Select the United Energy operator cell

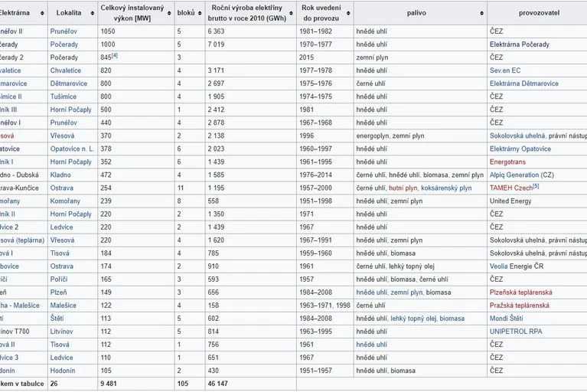point(537,201)
